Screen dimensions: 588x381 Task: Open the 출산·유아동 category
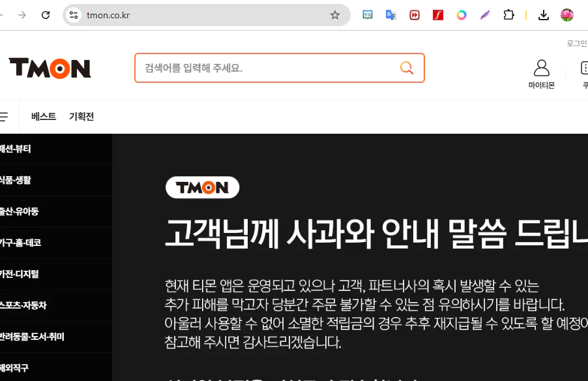[x=56, y=211]
